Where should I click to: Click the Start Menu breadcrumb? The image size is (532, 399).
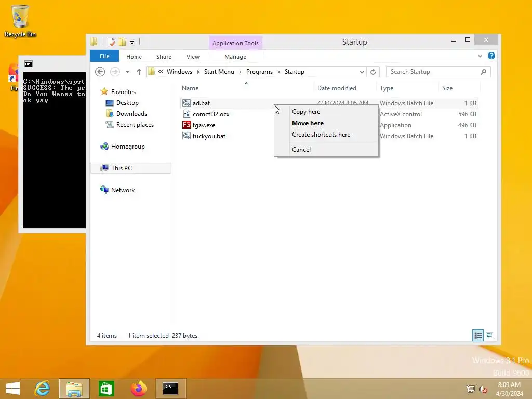pyautogui.click(x=219, y=72)
